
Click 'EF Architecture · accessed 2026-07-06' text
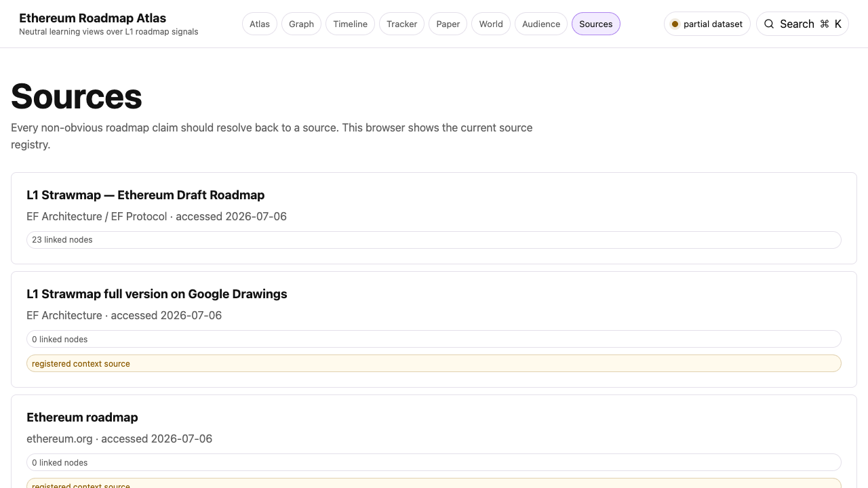pyautogui.click(x=124, y=316)
